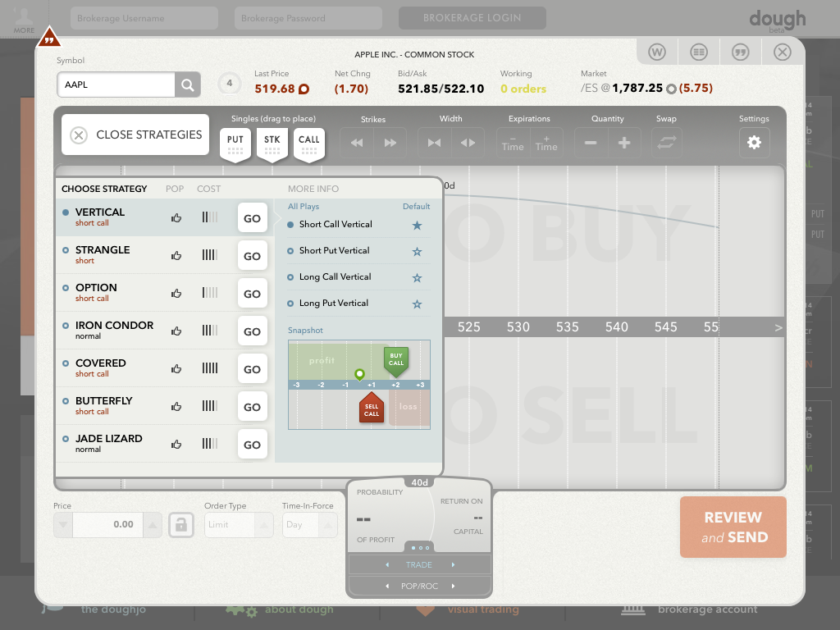Viewport: 840px width, 630px height.
Task: Click the Brokerage Password field
Action: click(308, 18)
